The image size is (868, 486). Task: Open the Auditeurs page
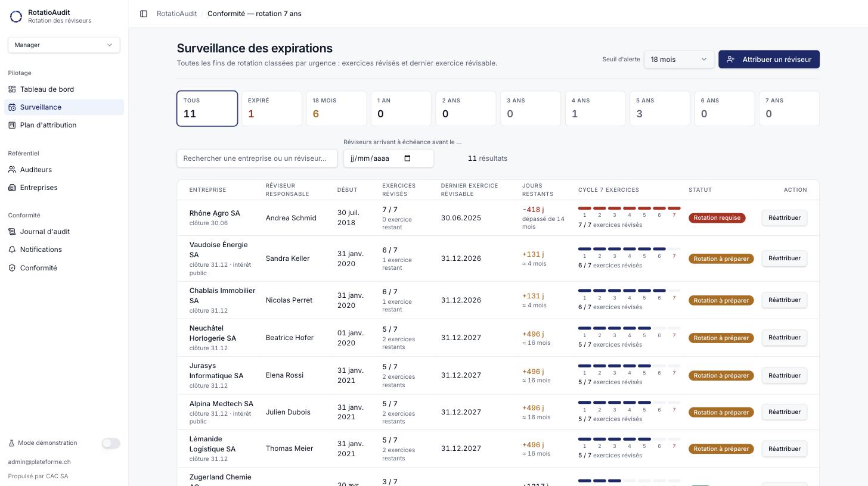tap(64, 170)
